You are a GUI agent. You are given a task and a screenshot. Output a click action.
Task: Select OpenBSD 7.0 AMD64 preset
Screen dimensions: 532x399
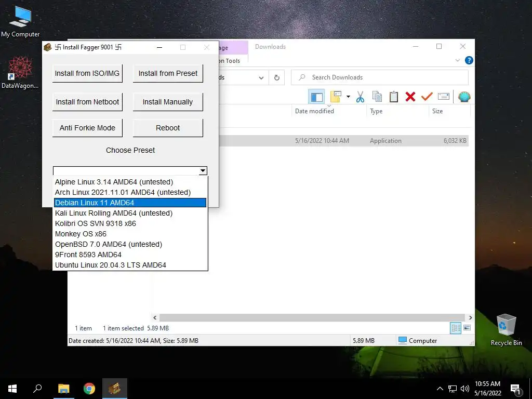(x=130, y=244)
